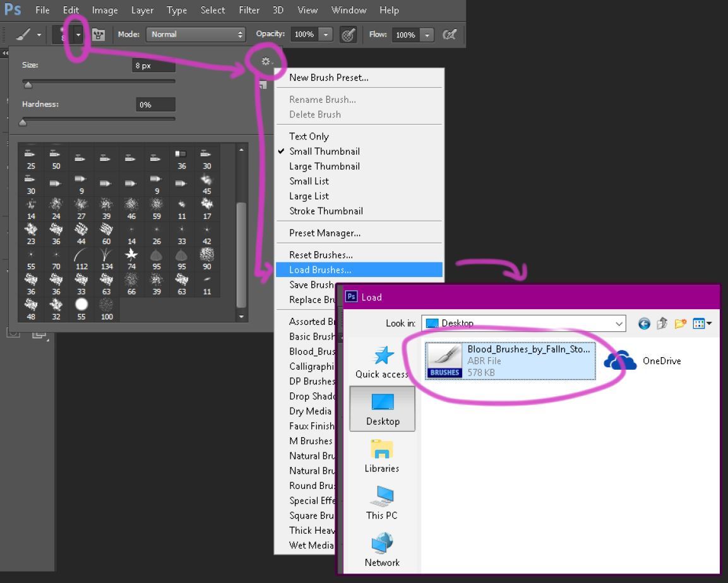The width and height of the screenshot is (728, 583).
Task: Select the round brush preset 55 white
Action: tap(81, 309)
